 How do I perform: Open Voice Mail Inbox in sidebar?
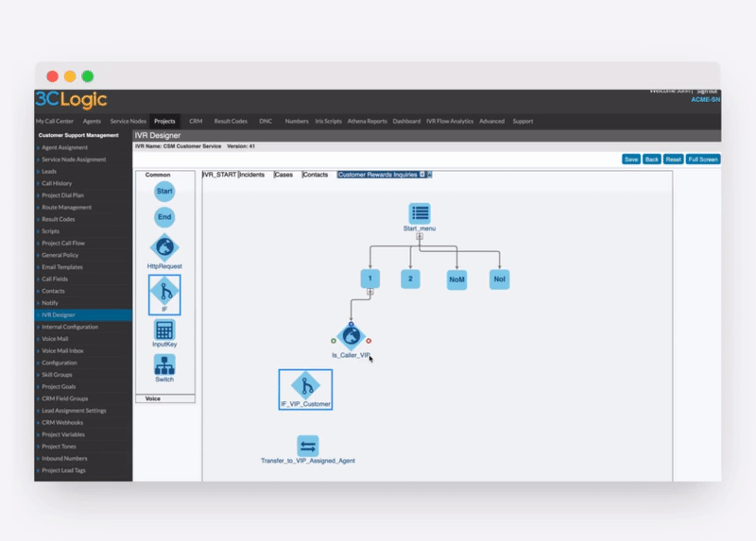point(62,350)
